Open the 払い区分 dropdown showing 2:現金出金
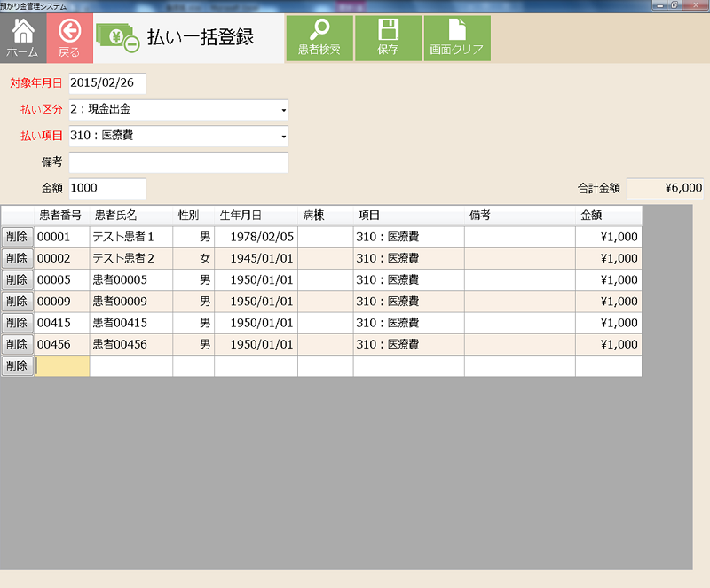Viewport: 710px width, 588px height. click(177, 111)
